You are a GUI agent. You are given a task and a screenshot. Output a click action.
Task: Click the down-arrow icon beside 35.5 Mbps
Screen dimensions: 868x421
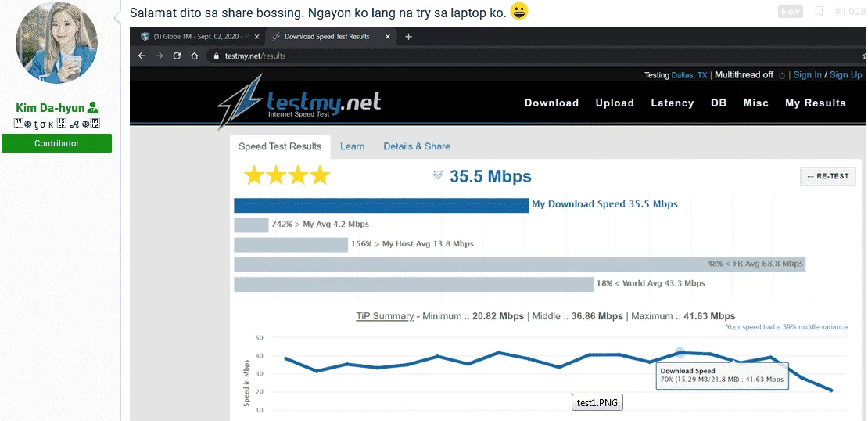(x=438, y=175)
